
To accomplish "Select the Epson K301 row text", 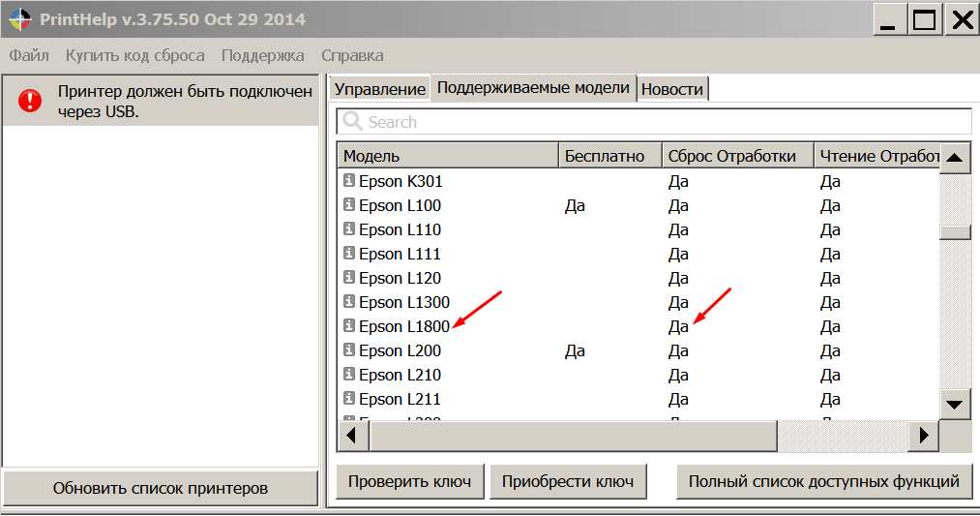I will [401, 181].
